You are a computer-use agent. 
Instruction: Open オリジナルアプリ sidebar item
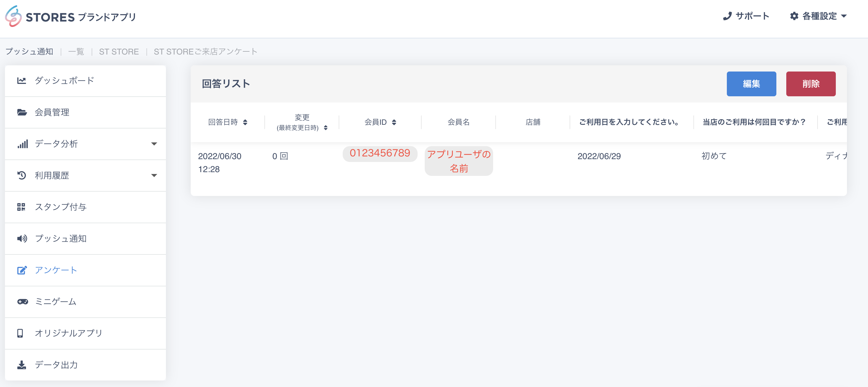pos(85,333)
